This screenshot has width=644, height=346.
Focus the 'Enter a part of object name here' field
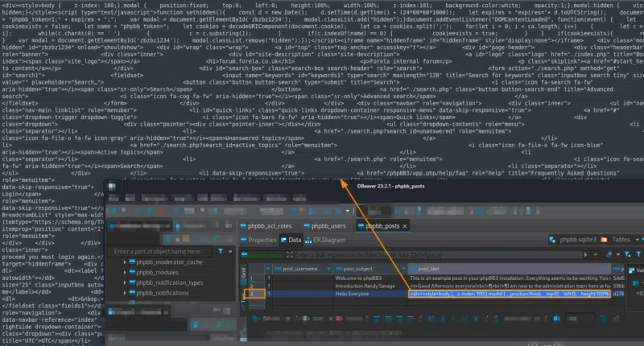tap(159, 251)
